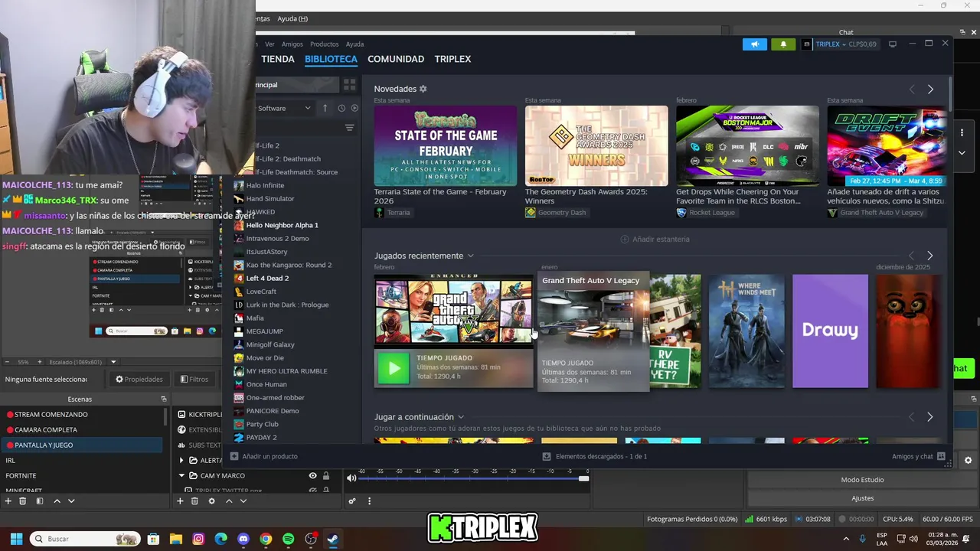Open Windows Start menu
The image size is (980, 551).
pyautogui.click(x=16, y=539)
